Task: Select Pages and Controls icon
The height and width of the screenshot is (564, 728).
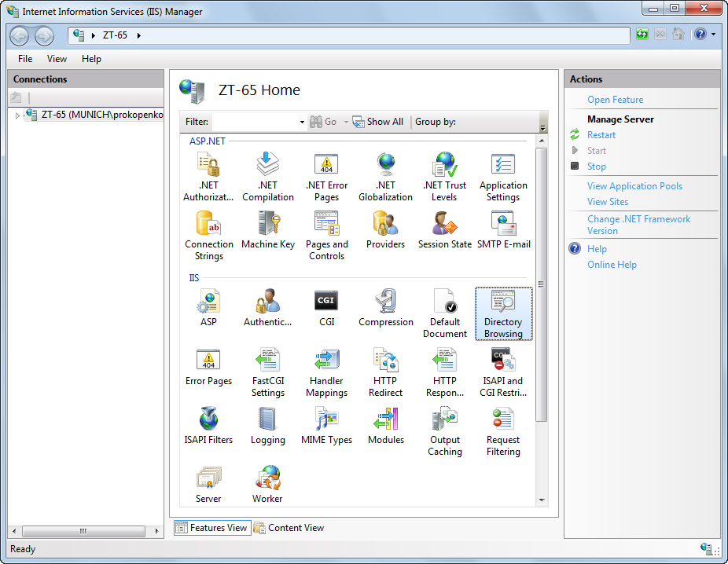Action: pyautogui.click(x=326, y=236)
